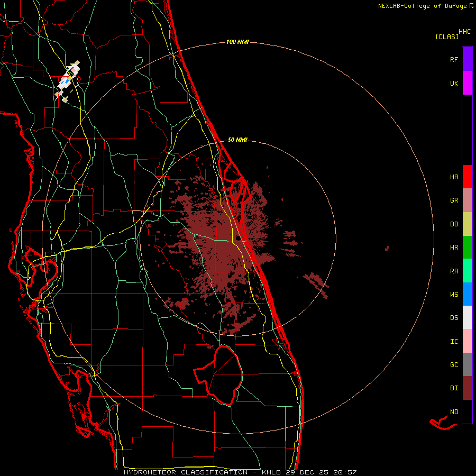Click the RF purple legend swatch
Image resolution: width=476 pixels, height=476 pixels.
point(467,59)
